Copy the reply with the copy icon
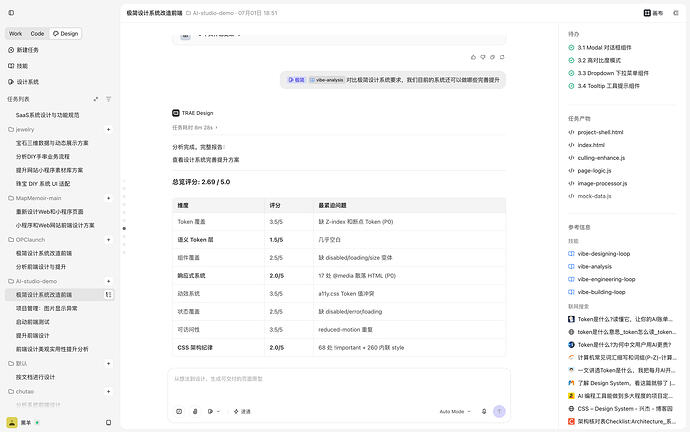The image size is (690, 432). pyautogui.click(x=492, y=57)
